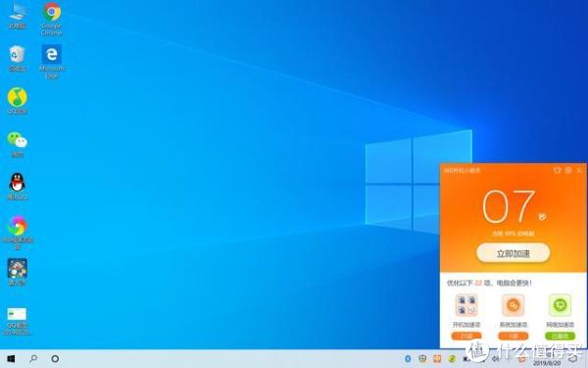Click the 立即加速 speed-up button
This screenshot has height=368, width=588.
click(x=513, y=253)
